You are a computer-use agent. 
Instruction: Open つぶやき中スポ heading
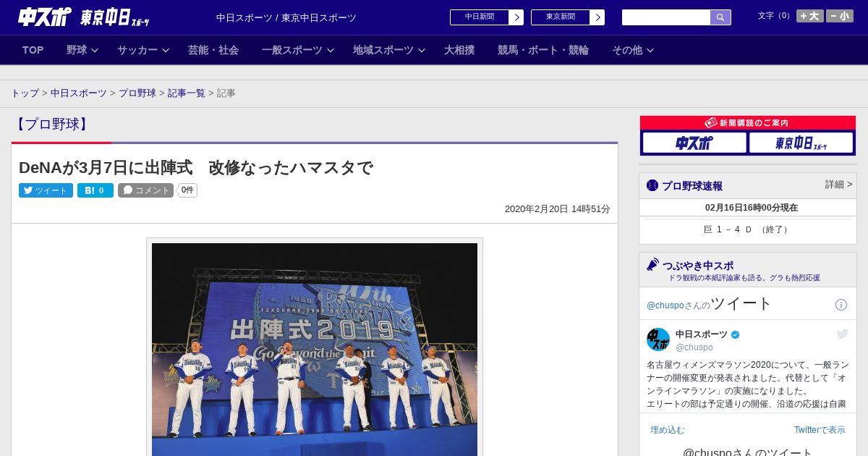click(x=698, y=266)
